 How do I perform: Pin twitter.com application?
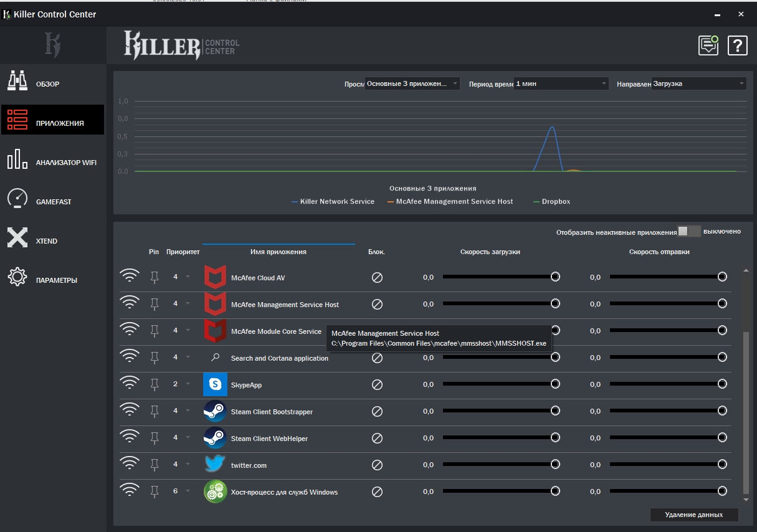click(155, 465)
